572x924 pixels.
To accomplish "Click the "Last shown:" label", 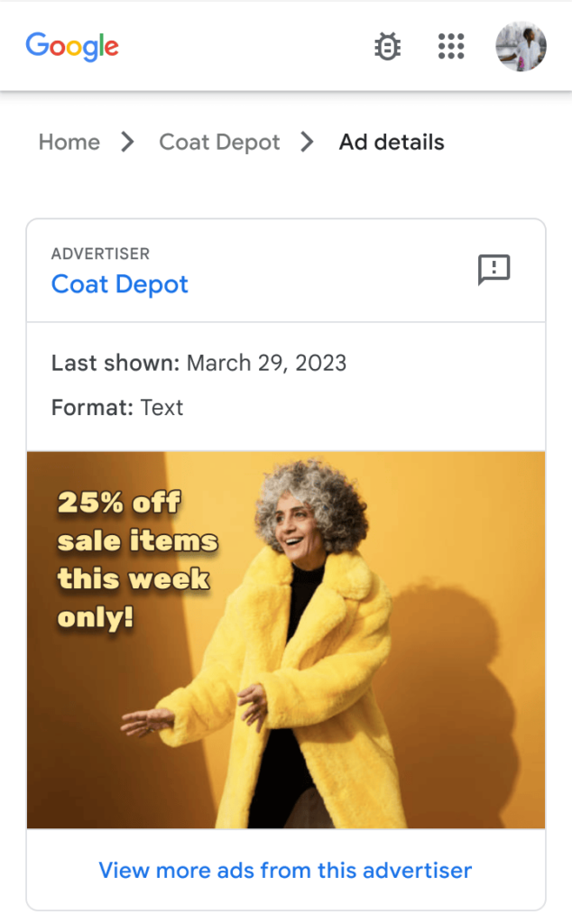I will click(x=115, y=364).
